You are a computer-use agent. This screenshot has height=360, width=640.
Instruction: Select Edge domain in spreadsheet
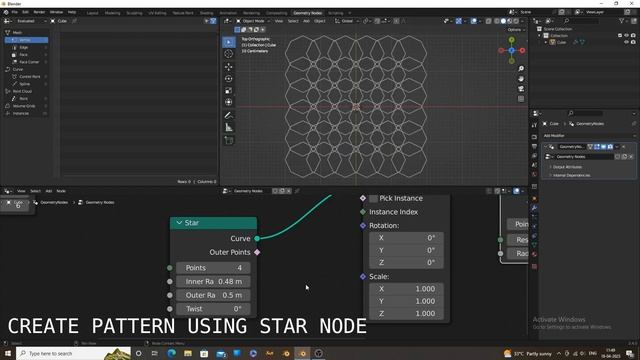(x=27, y=47)
